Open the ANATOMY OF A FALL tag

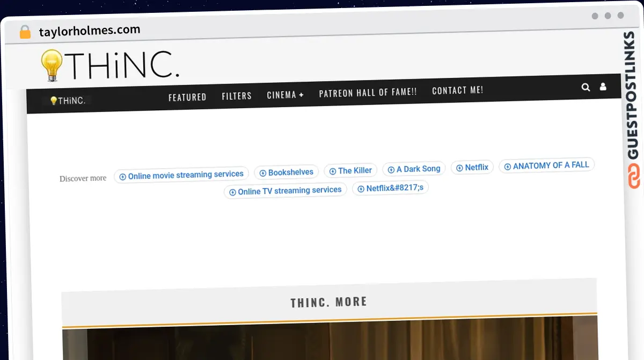point(546,165)
